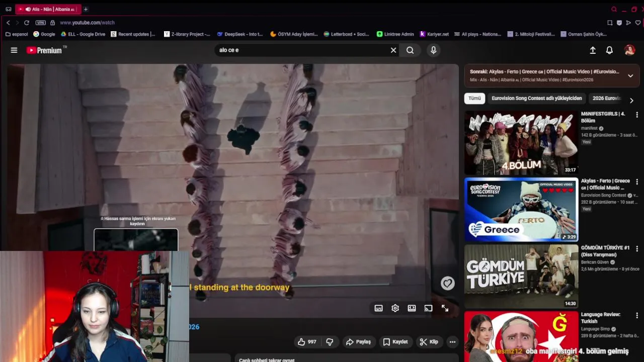Open the DeepSeek bookmark
This screenshot has width=644, height=362.
click(240, 34)
